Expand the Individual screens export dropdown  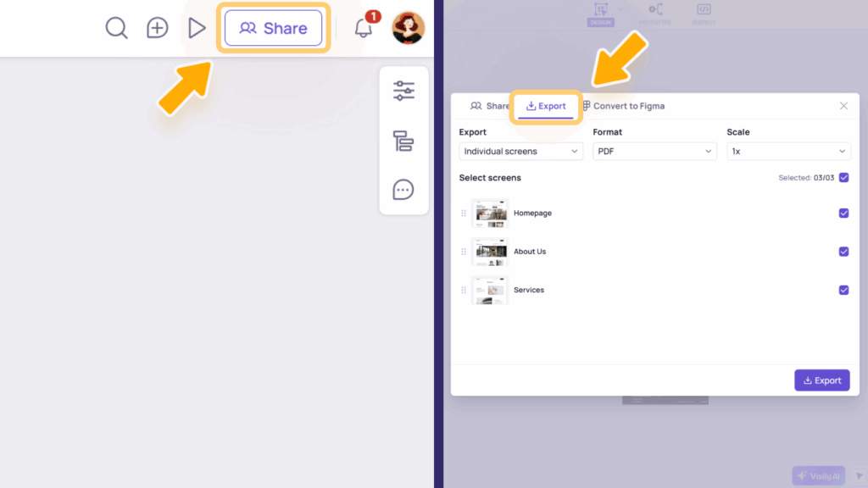tap(520, 151)
